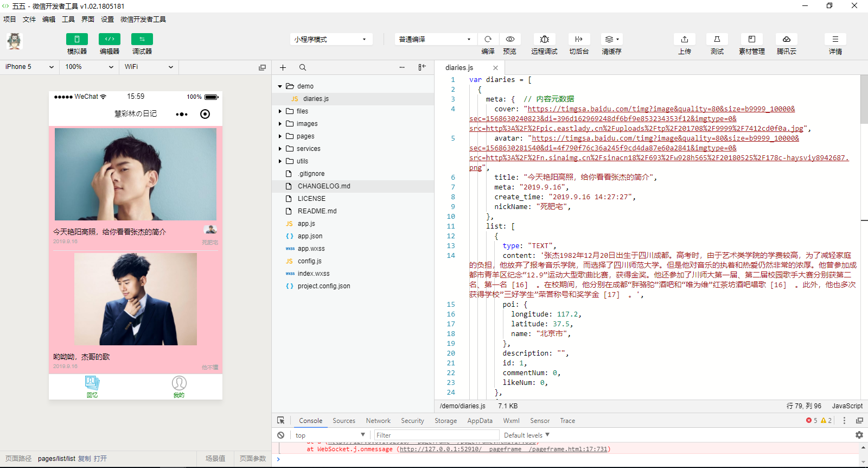Collapse the demo folder
The image size is (868, 468).
coord(280,86)
